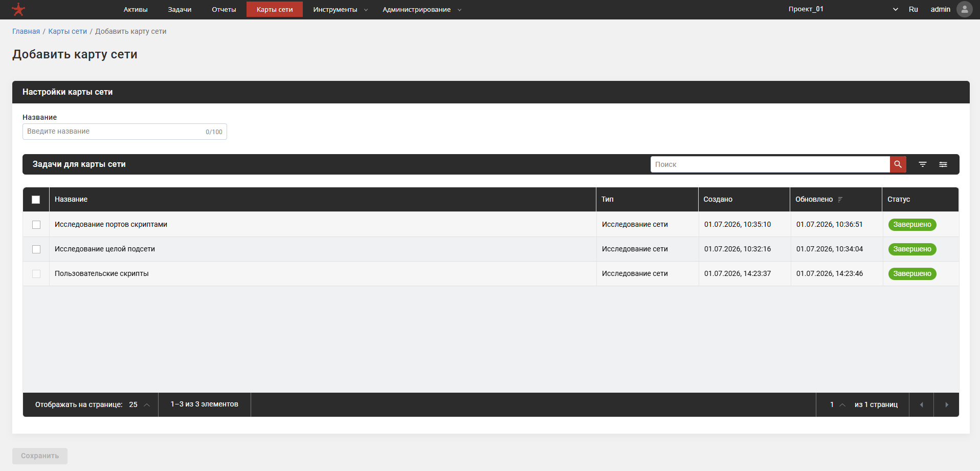Go to previous page arrow

(x=922, y=404)
